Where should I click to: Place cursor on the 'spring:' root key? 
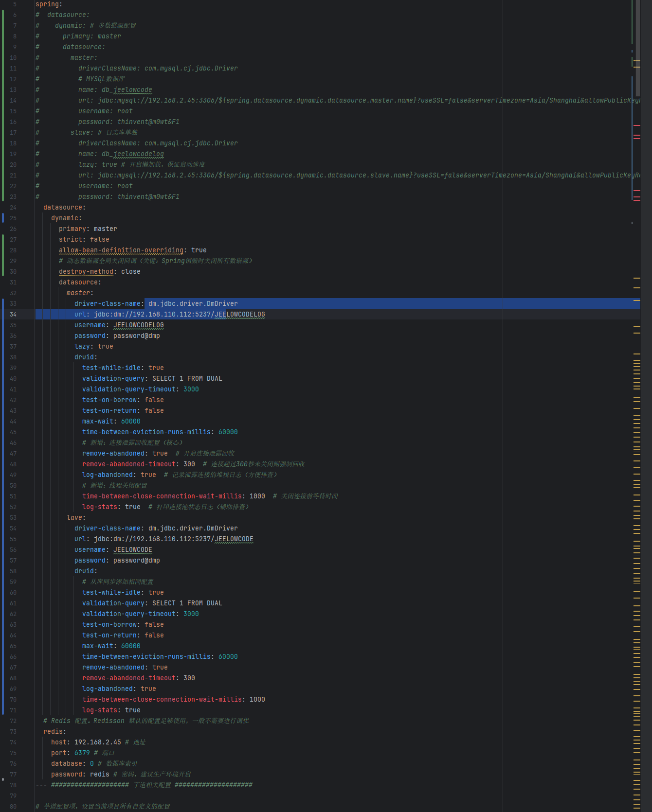click(x=49, y=4)
